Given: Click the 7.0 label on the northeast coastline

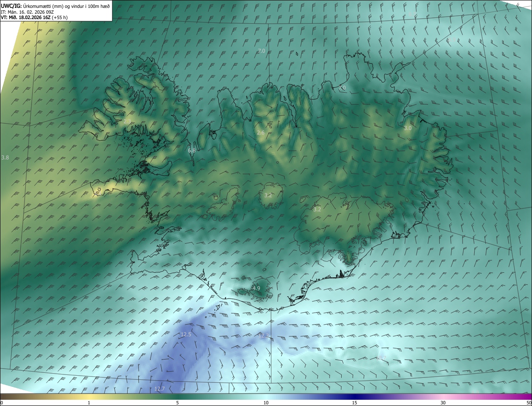Looking at the screenshot, I should 342,88.
